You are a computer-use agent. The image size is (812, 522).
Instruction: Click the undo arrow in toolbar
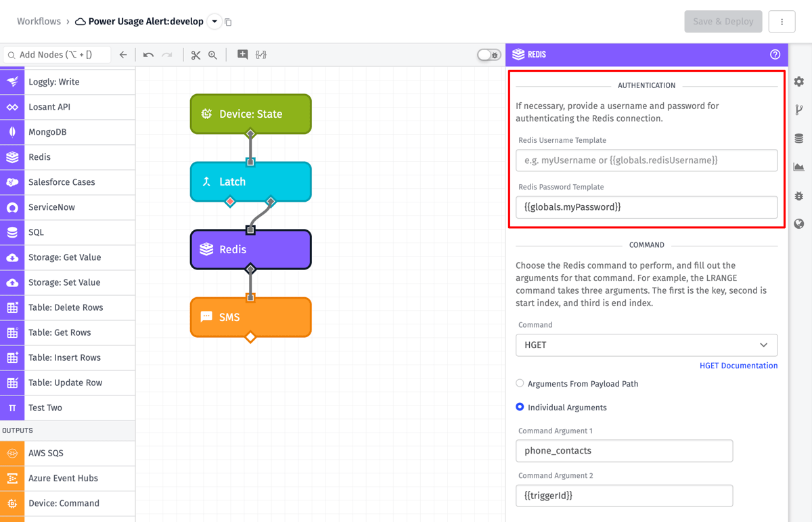pyautogui.click(x=148, y=55)
